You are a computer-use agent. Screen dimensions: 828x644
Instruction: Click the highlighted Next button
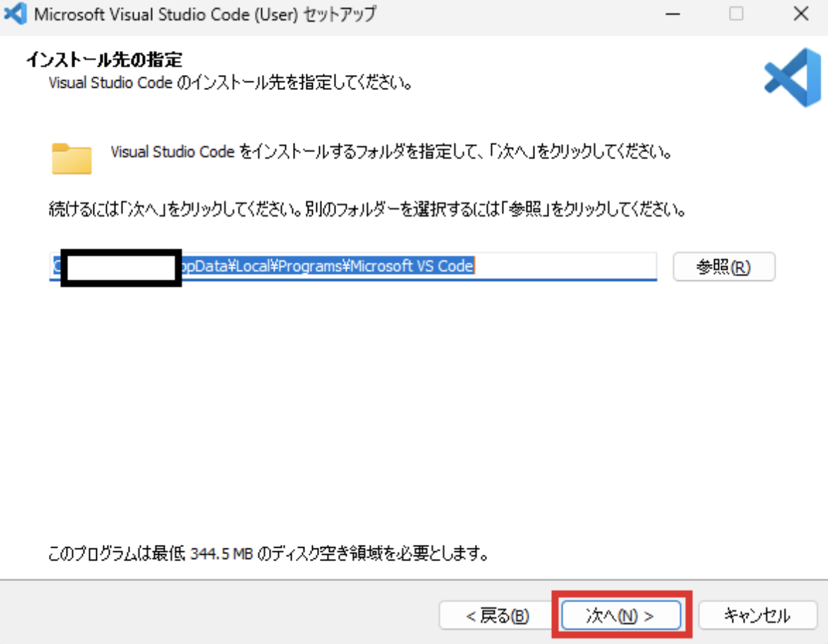click(x=621, y=614)
